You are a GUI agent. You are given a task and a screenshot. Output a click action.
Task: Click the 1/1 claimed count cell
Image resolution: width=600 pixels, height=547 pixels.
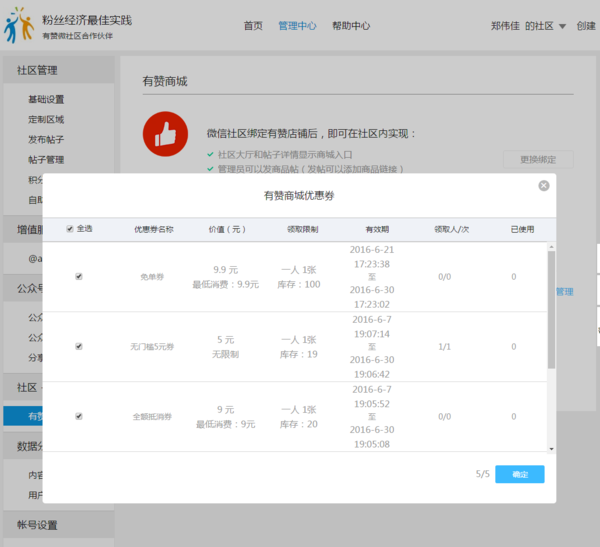click(444, 347)
